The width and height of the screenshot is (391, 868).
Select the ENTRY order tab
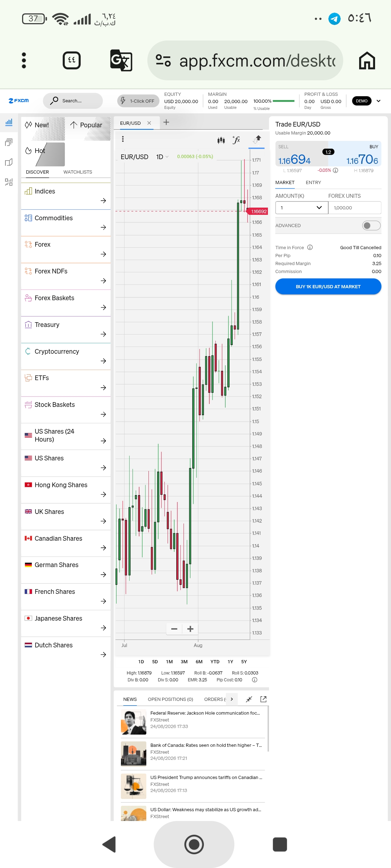[313, 183]
